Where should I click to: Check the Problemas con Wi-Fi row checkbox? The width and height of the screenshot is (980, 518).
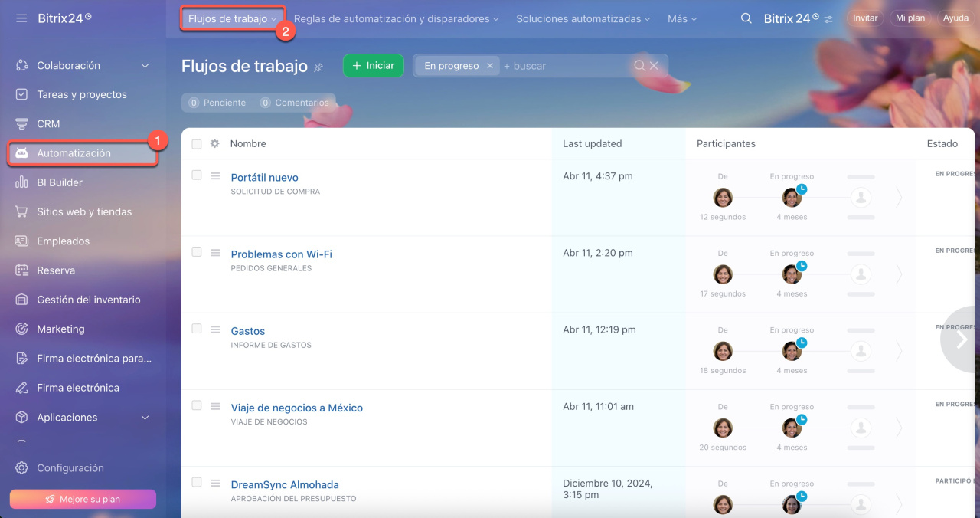pyautogui.click(x=197, y=252)
